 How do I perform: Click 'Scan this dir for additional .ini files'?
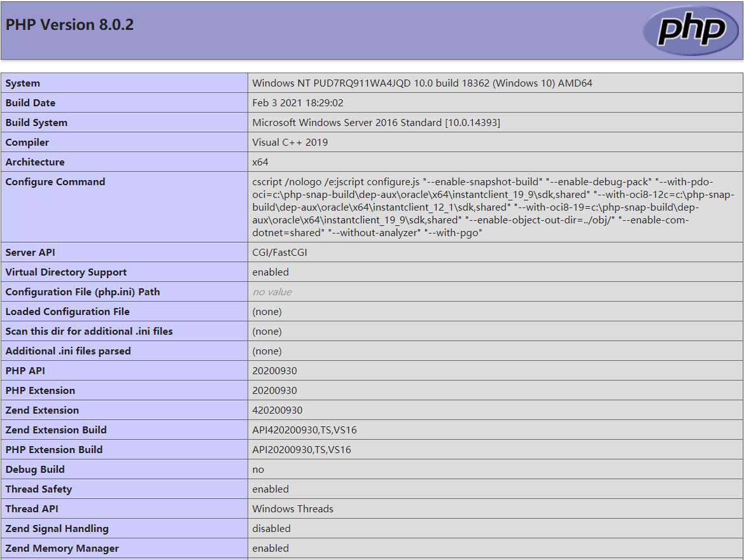[x=88, y=332]
